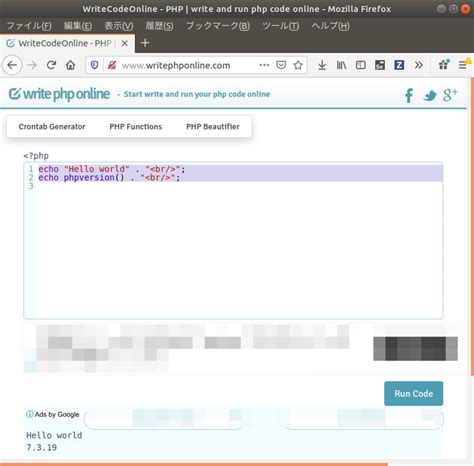Bookmark this page with the star

coord(298,65)
